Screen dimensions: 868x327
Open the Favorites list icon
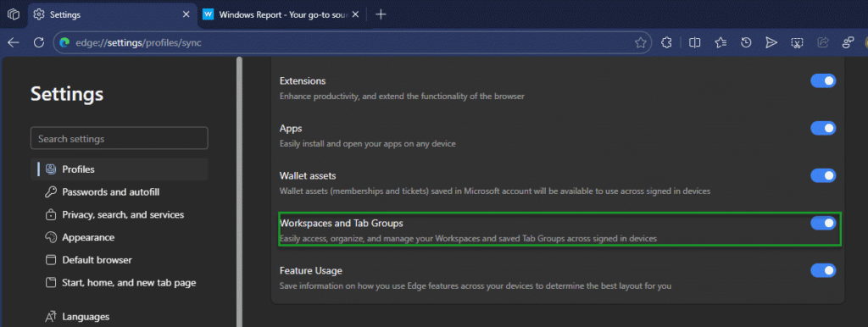point(721,42)
